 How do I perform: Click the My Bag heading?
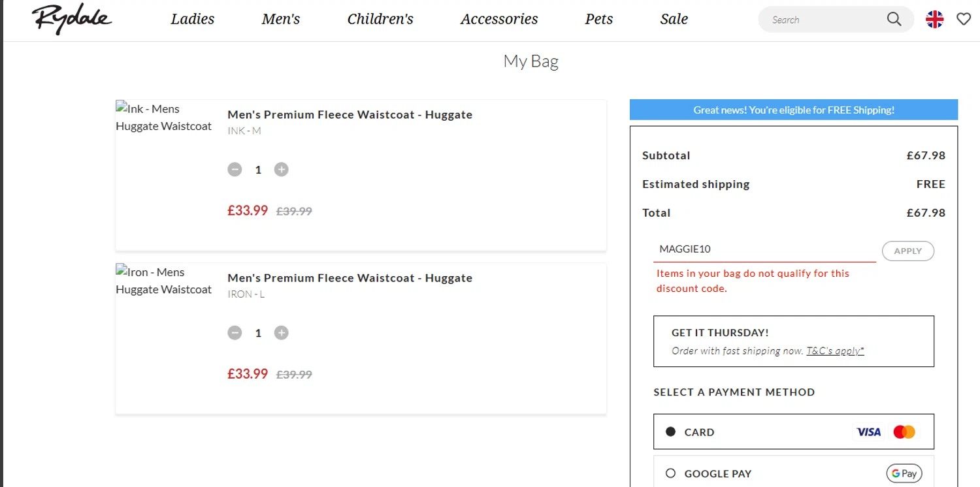click(x=531, y=61)
